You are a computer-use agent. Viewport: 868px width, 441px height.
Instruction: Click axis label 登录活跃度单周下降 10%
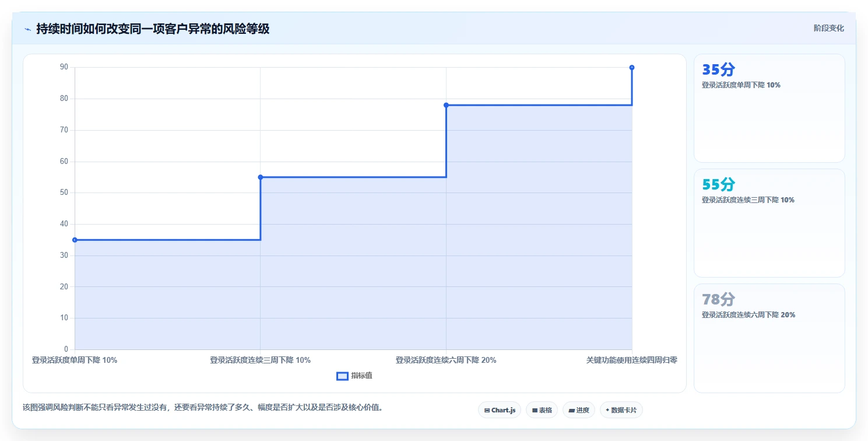[x=75, y=360]
